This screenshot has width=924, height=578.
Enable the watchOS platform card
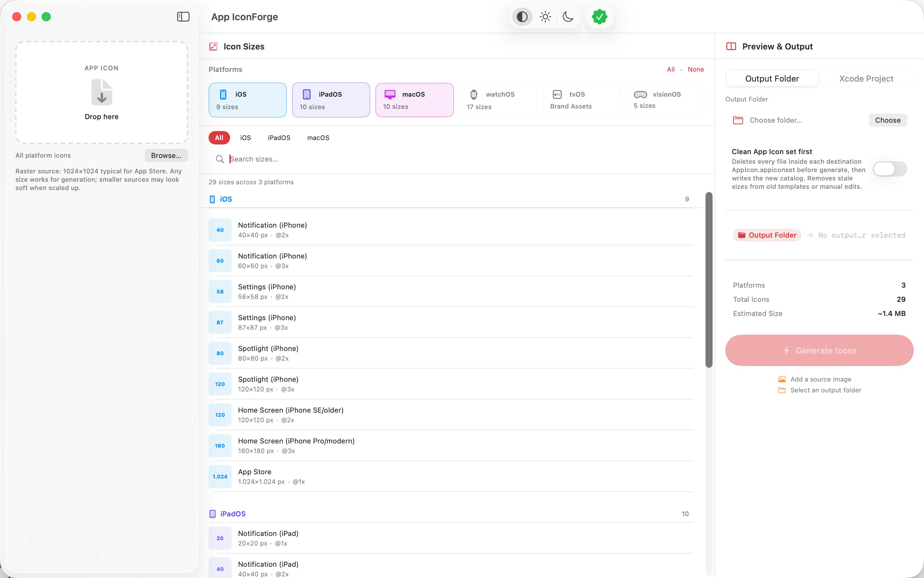pyautogui.click(x=498, y=100)
